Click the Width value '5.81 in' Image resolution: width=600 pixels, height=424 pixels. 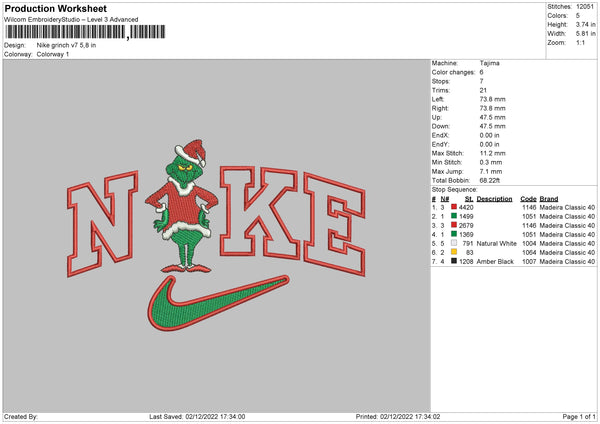(x=585, y=34)
